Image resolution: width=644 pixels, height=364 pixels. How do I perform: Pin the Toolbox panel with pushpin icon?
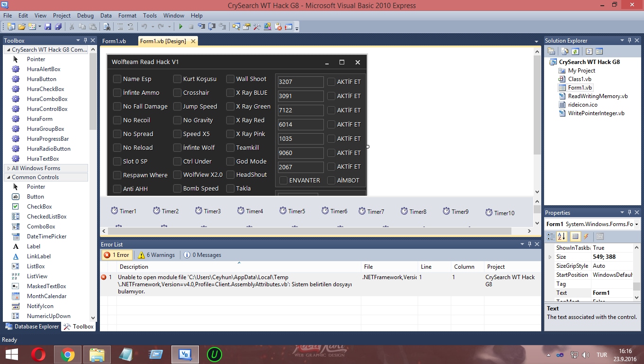point(85,40)
